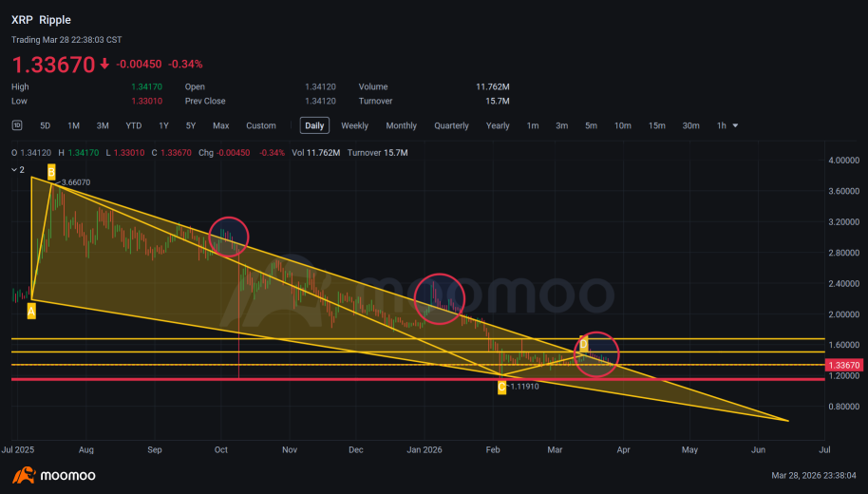Screen dimensions: 868x494
Task: Open the Custom date range option
Action: click(x=261, y=125)
